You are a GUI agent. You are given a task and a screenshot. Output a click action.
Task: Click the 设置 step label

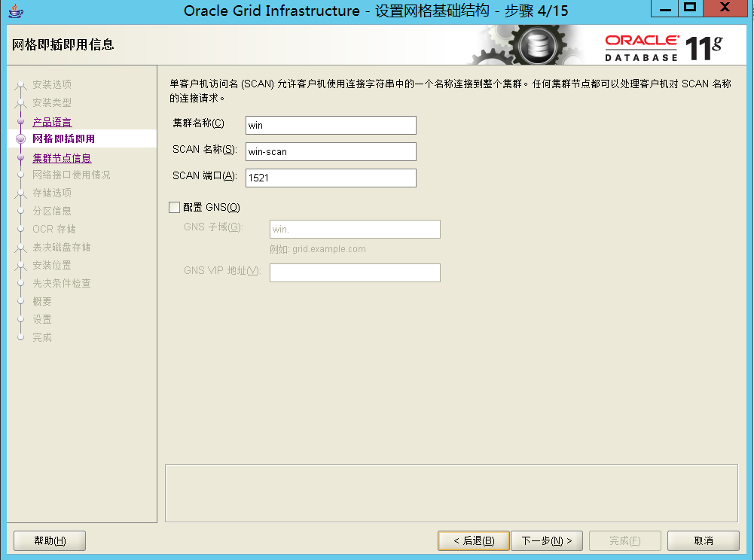[x=42, y=320]
